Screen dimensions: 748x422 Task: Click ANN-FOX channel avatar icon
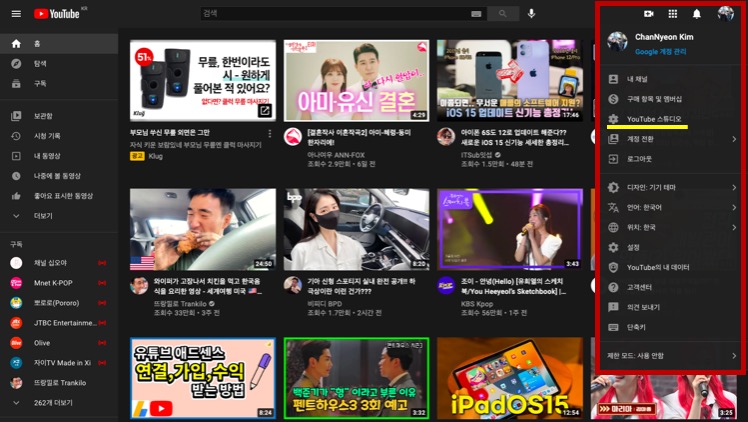(292, 137)
